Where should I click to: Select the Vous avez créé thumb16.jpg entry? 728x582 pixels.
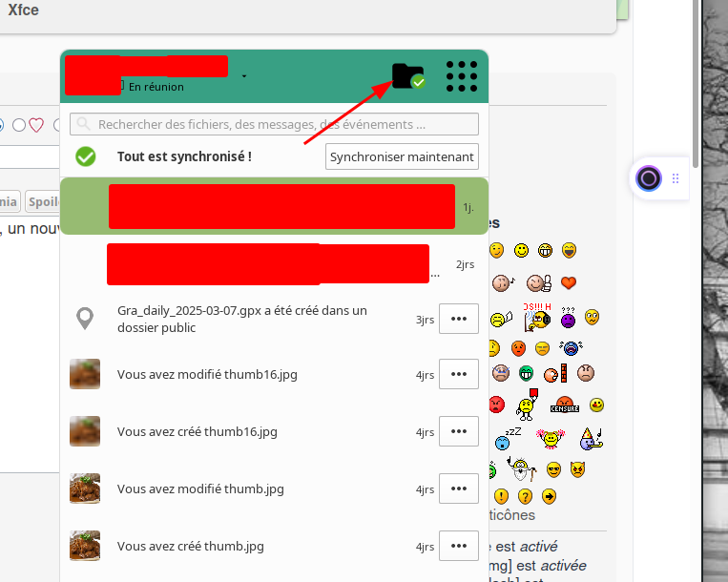click(274, 431)
